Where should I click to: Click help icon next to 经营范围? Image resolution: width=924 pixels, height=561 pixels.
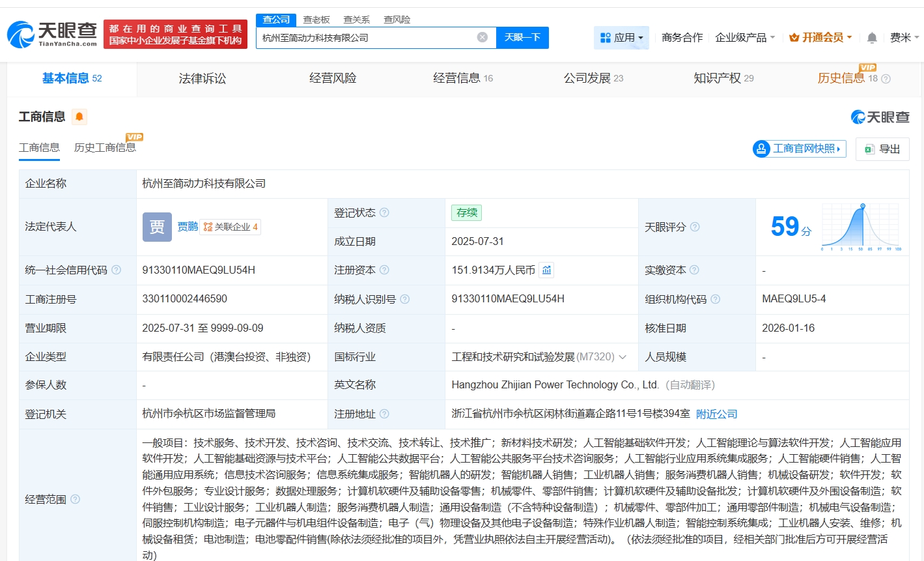75,499
